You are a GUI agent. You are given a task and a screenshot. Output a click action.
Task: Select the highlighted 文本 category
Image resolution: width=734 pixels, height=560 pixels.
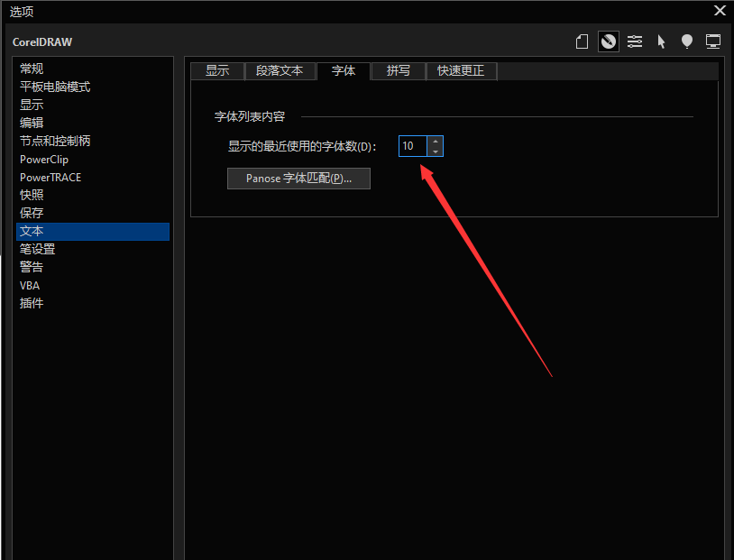pyautogui.click(x=93, y=231)
